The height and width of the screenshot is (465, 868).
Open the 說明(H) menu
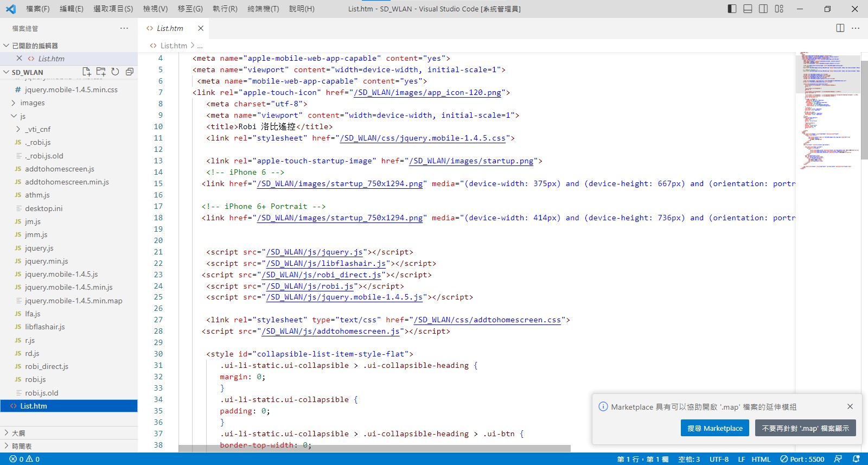click(x=302, y=9)
